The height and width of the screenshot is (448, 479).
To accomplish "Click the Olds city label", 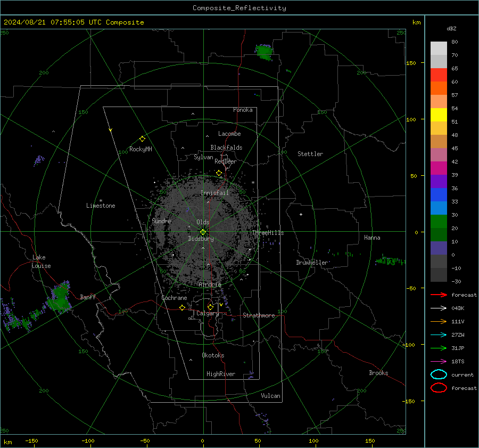I will point(203,222).
